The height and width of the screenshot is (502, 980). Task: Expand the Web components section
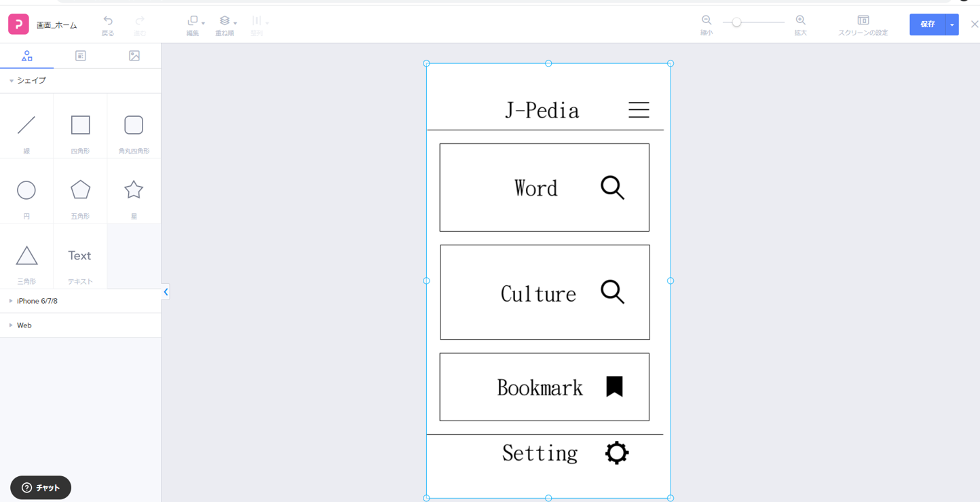24,325
